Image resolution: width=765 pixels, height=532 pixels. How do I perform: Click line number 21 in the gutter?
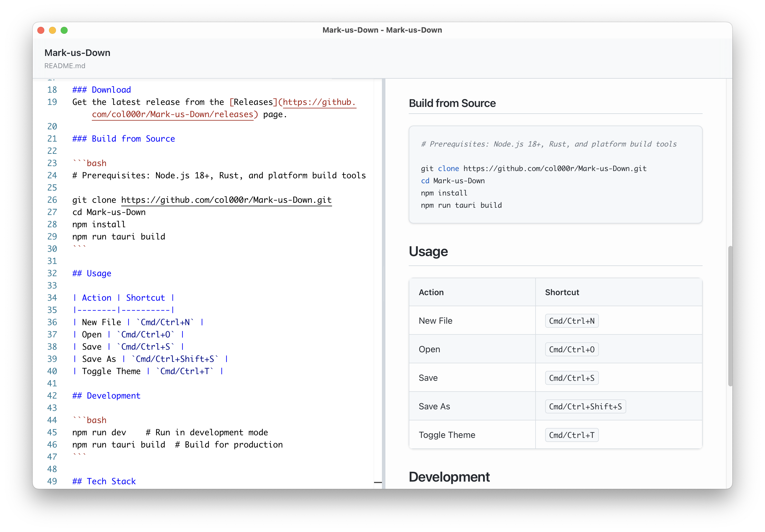52,138
